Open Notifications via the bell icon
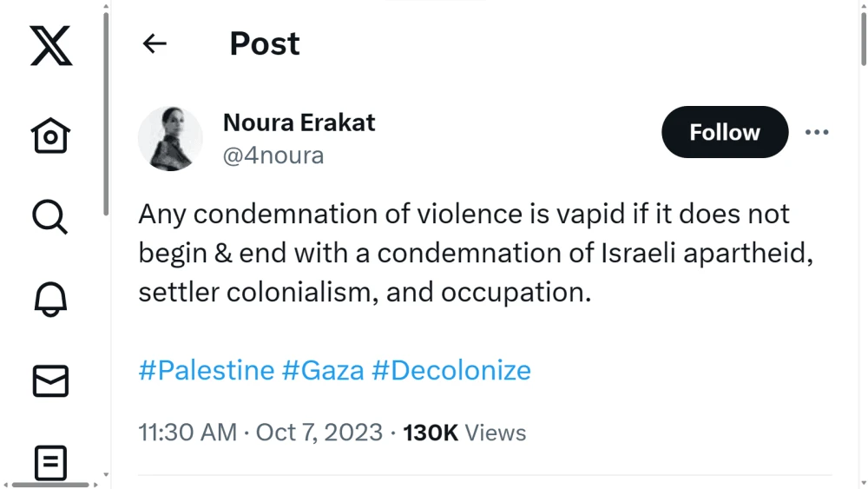This screenshot has width=868, height=489. coord(50,299)
